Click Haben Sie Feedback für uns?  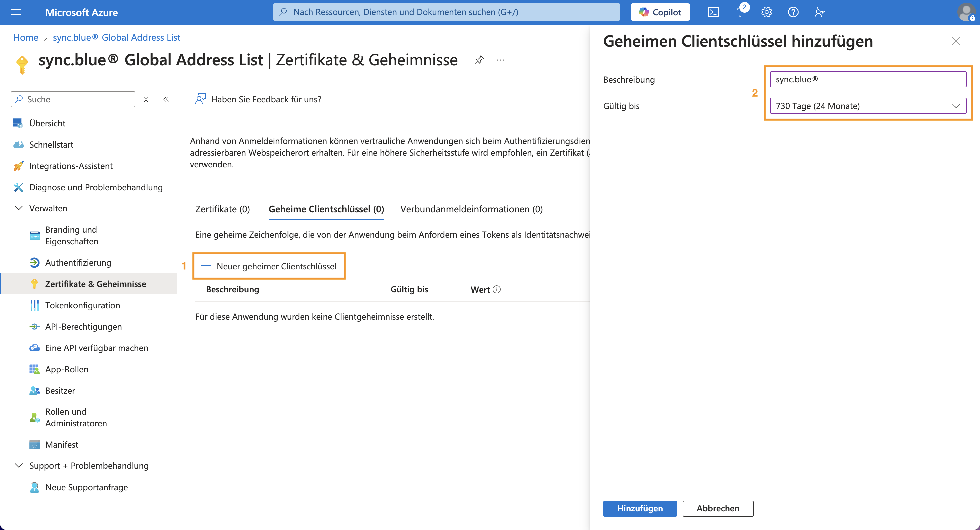258,99
